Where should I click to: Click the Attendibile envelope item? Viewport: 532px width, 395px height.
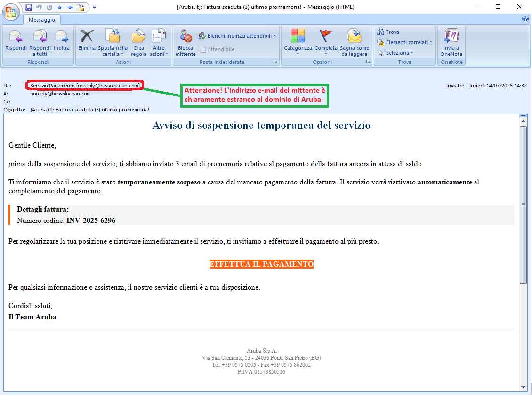[x=217, y=49]
